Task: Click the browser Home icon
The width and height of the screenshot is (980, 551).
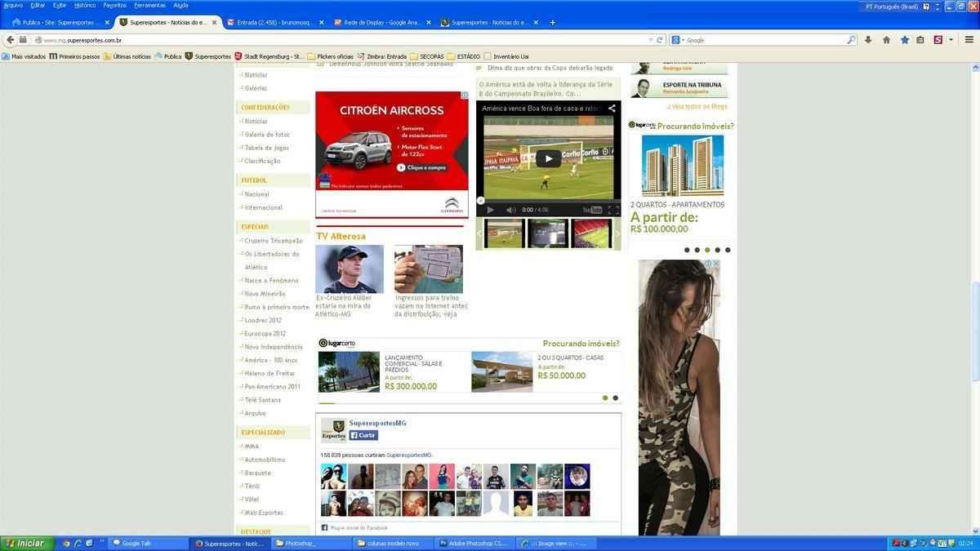Action: coord(886,40)
